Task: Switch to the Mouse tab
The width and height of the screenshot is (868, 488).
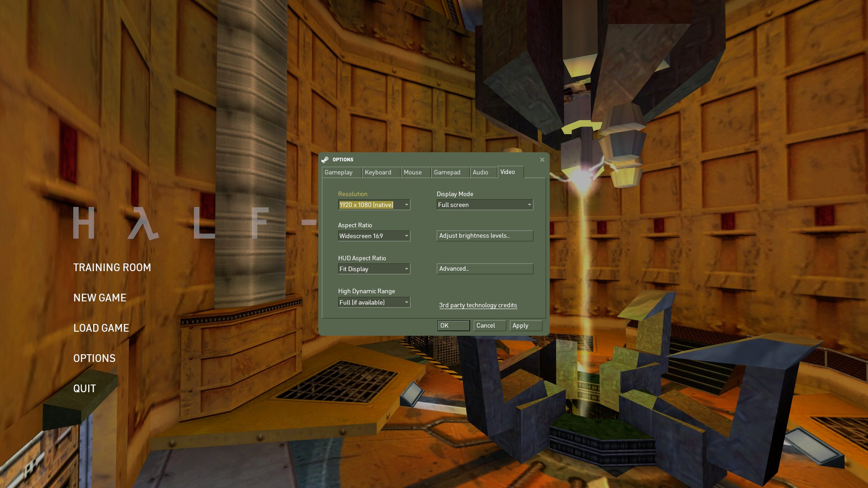Action: coord(413,172)
